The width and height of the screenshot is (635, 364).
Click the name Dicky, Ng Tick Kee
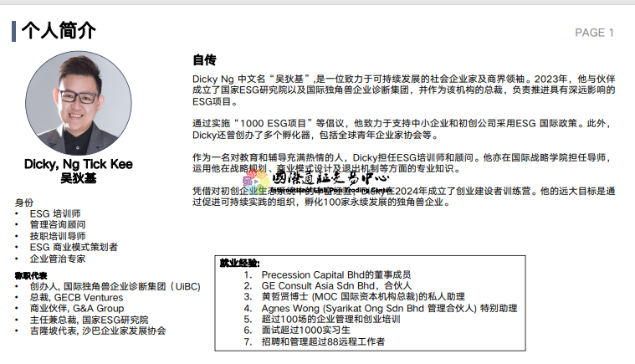click(x=78, y=164)
